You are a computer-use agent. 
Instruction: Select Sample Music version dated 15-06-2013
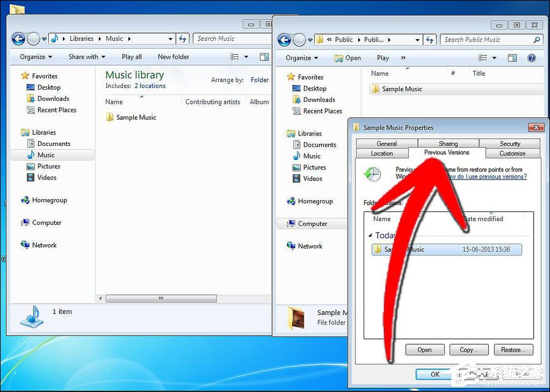pyautogui.click(x=447, y=249)
